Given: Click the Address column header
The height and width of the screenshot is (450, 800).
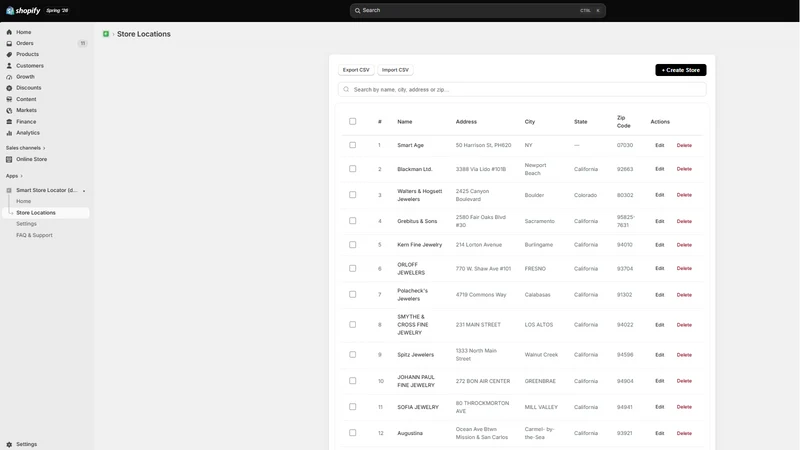Looking at the screenshot, I should pos(466,122).
